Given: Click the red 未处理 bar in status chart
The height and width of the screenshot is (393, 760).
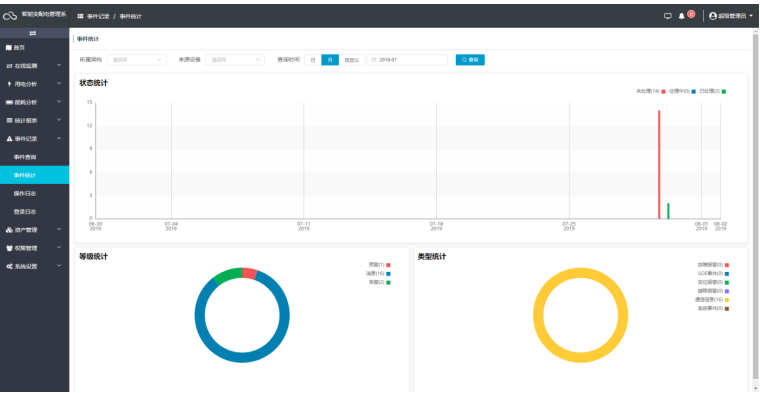Looking at the screenshot, I should pyautogui.click(x=659, y=165).
